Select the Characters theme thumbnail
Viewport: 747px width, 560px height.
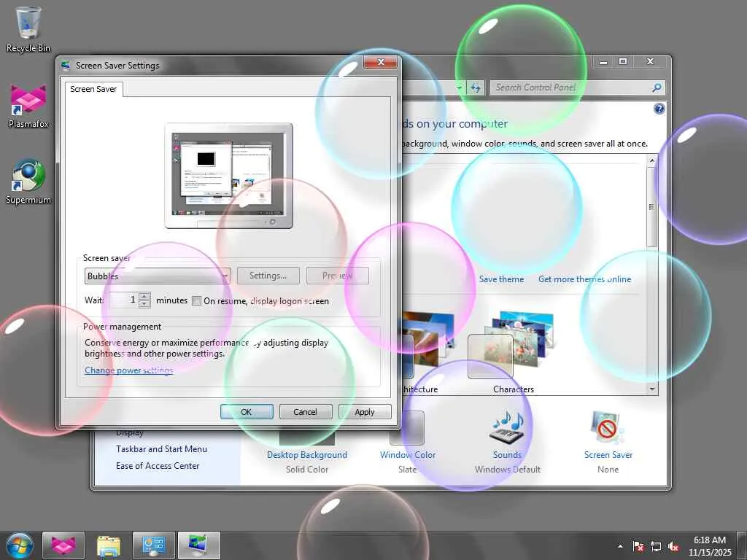(513, 352)
